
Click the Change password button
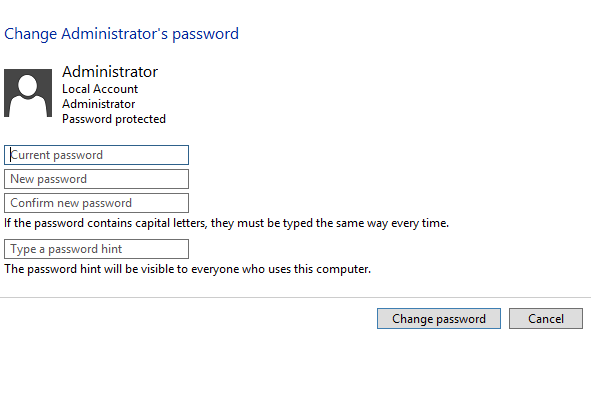(439, 319)
